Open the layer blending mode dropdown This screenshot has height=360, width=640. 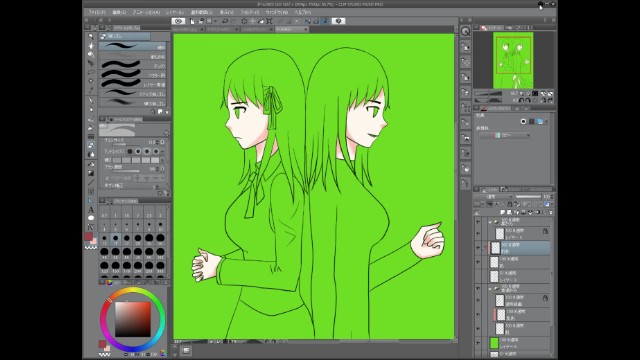493,197
